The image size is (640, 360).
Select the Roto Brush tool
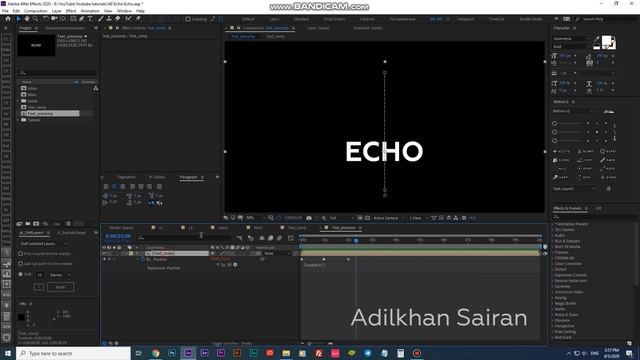coord(129,19)
